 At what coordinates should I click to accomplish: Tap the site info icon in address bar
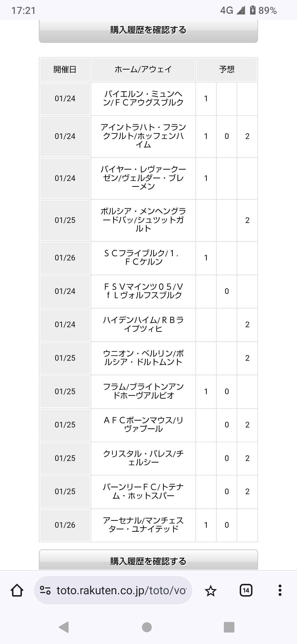tap(45, 590)
